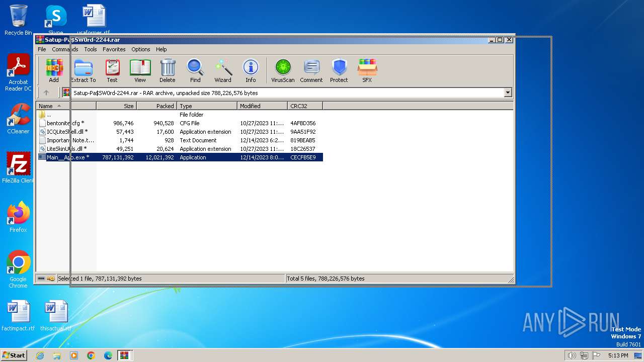Click the Windows Start button
Screen dimensions: 644x362
click(14, 355)
